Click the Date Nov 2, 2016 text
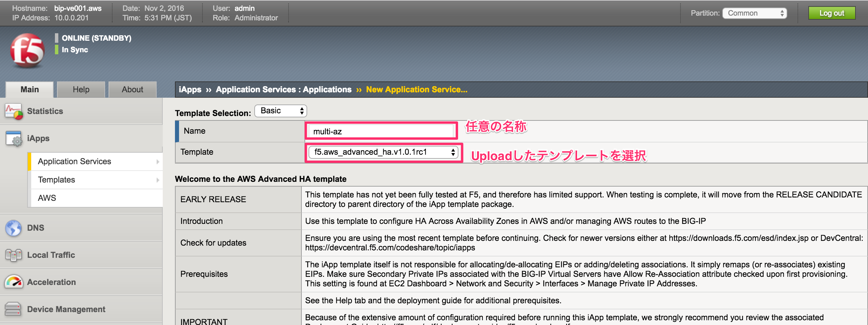The width and height of the screenshot is (868, 325). click(x=164, y=8)
